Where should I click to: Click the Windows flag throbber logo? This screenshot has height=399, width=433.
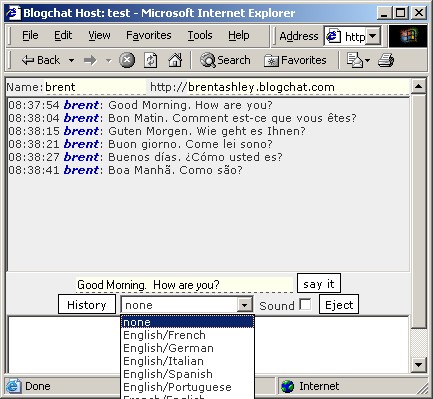[x=408, y=36]
